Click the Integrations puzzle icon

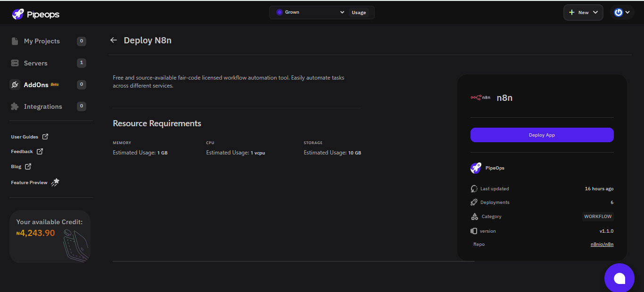15,106
